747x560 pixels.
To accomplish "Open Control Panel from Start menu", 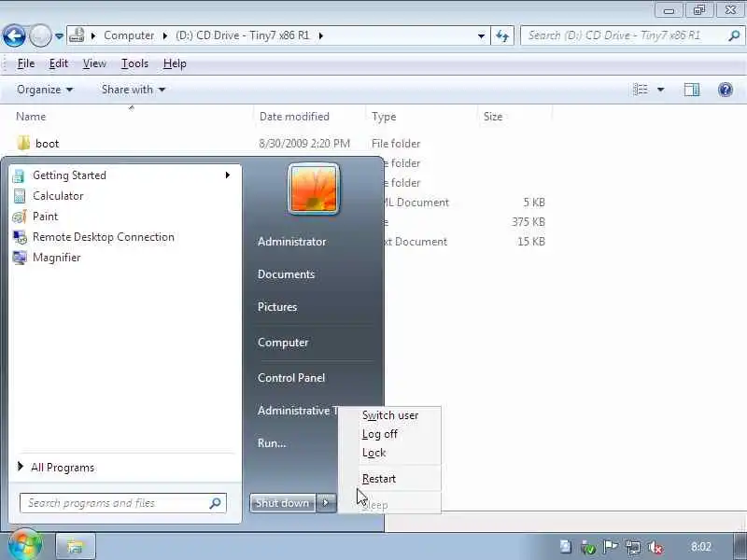I will click(291, 378).
